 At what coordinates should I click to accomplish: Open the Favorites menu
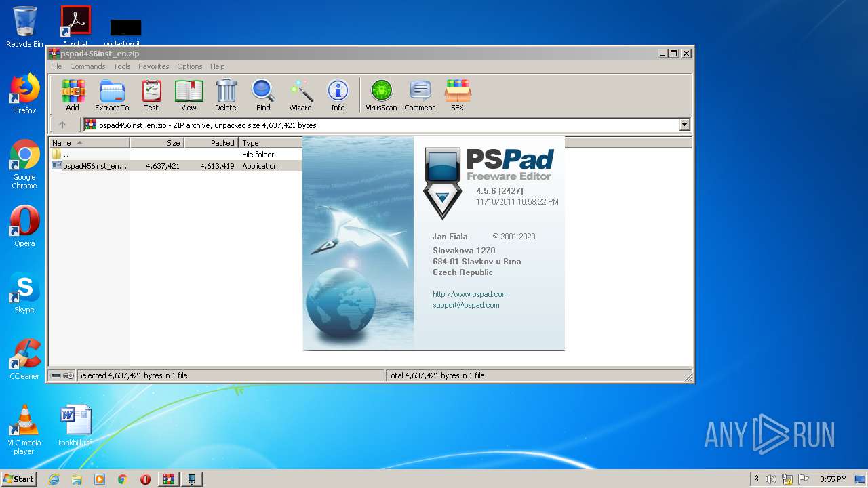point(154,66)
